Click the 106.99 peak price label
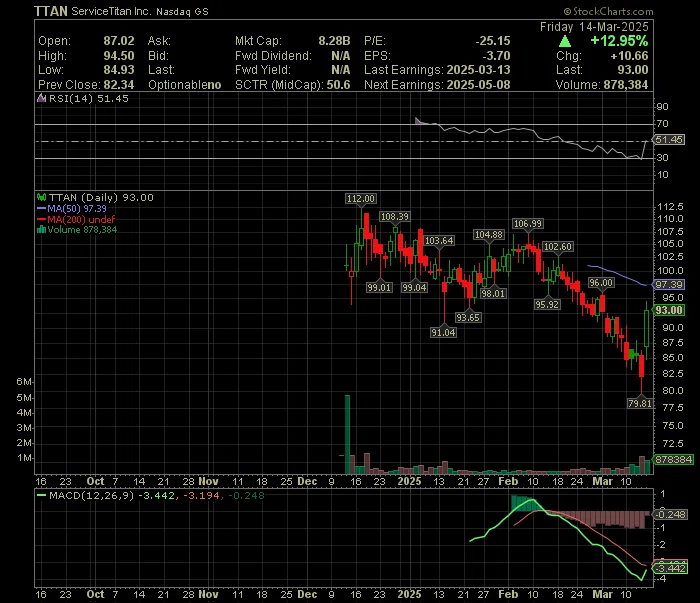This screenshot has width=700, height=603. (x=528, y=224)
